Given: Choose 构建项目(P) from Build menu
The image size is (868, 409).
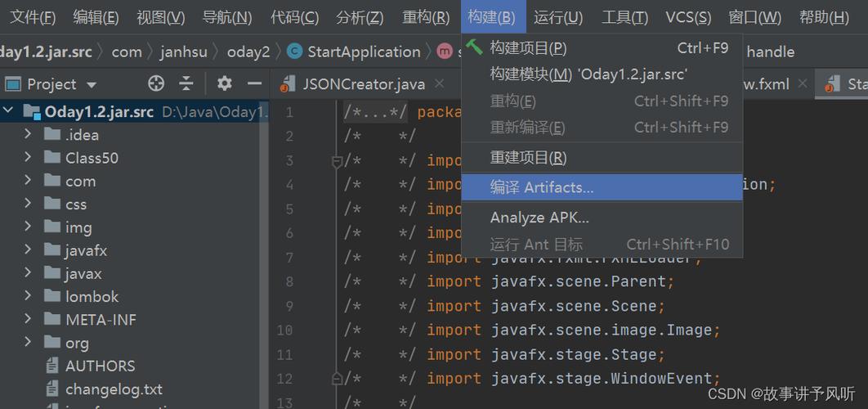Looking at the screenshot, I should pos(602,48).
